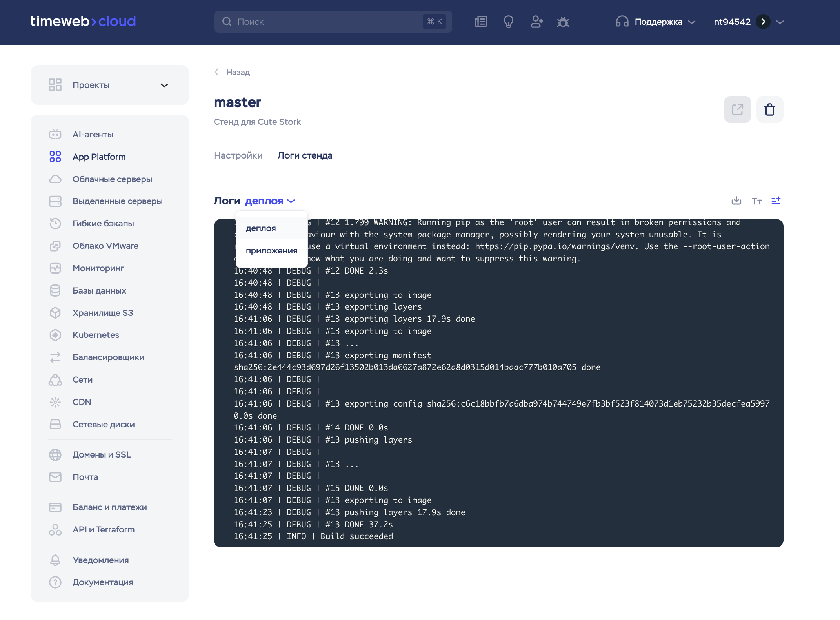Open the stand in external link icon

click(x=737, y=109)
